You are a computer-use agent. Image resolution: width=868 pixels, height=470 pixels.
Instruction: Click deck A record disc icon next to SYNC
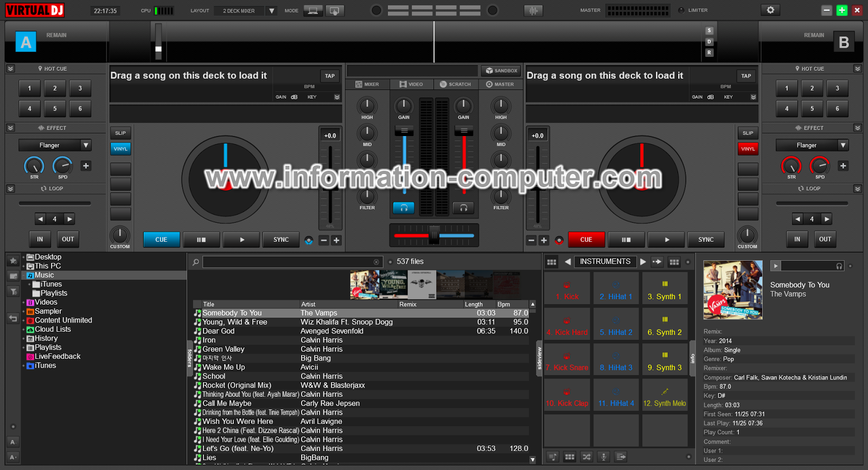click(x=309, y=240)
